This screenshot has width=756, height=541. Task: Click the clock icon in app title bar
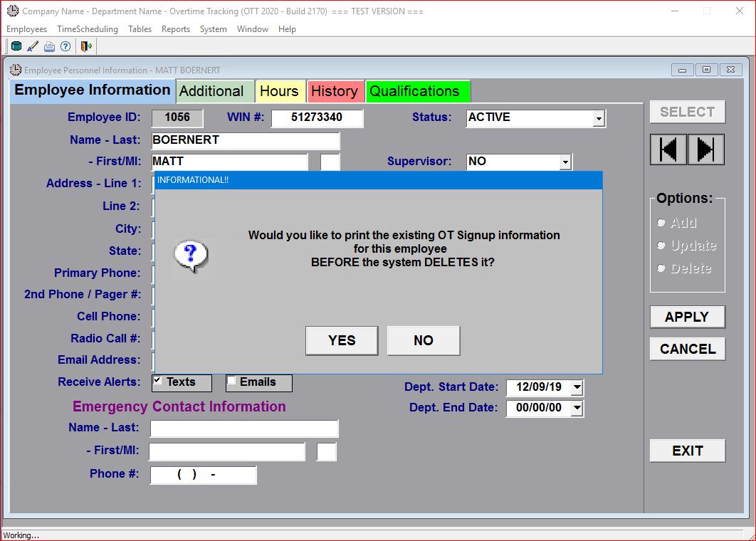(13, 11)
